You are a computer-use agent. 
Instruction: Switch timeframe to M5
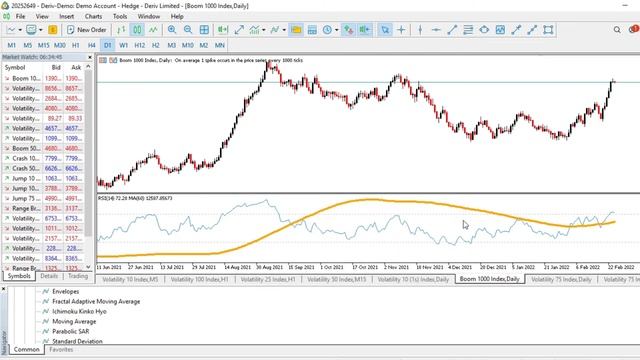pos(27,45)
